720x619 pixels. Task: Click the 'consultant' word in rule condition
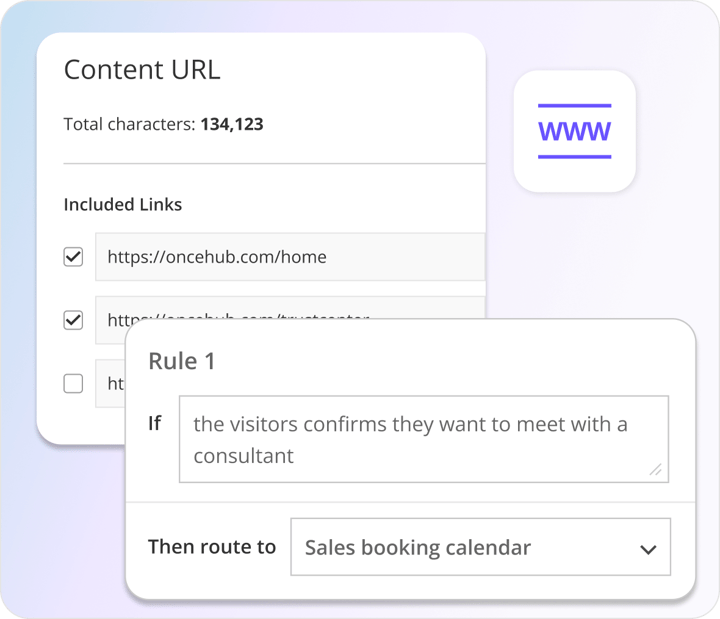(243, 456)
